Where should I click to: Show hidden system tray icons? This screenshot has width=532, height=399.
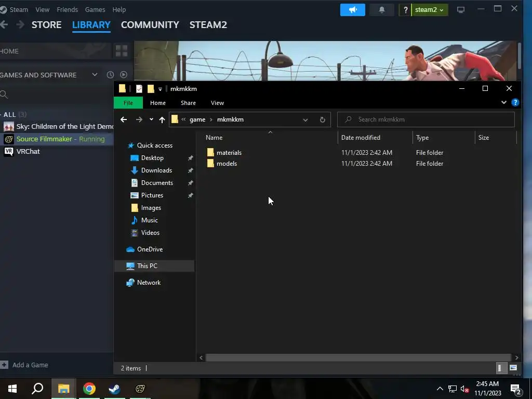[440, 389]
